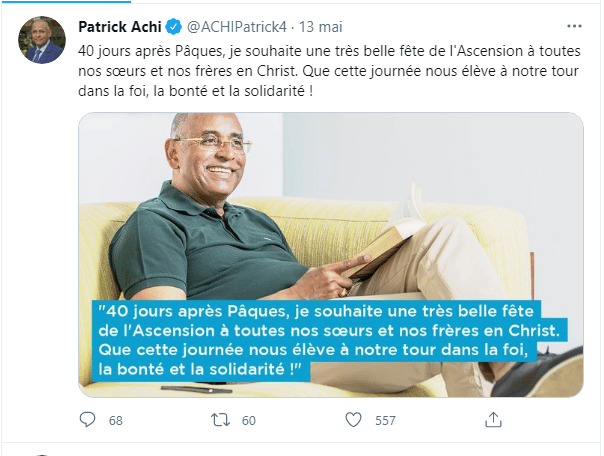The width and height of the screenshot is (604, 456).
Task: Click the 68 replies count
Action: coord(116,420)
